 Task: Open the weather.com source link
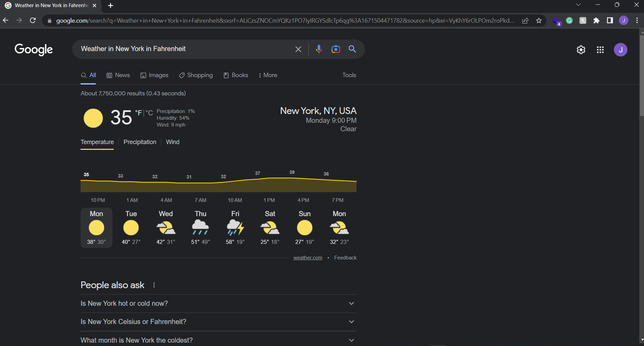(308, 258)
